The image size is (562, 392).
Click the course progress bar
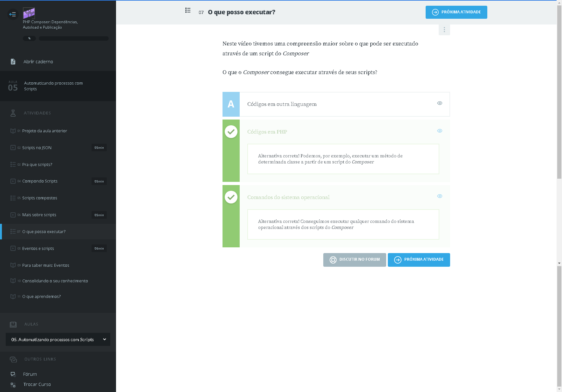(73, 38)
